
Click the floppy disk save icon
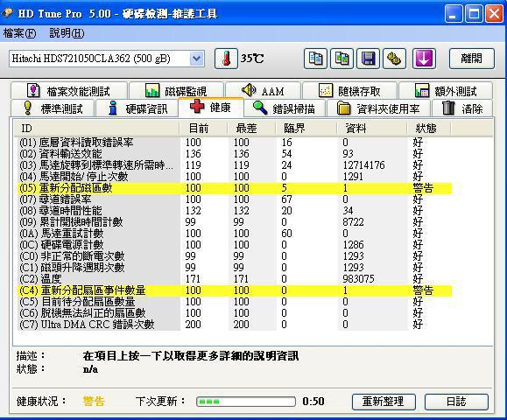[368, 59]
